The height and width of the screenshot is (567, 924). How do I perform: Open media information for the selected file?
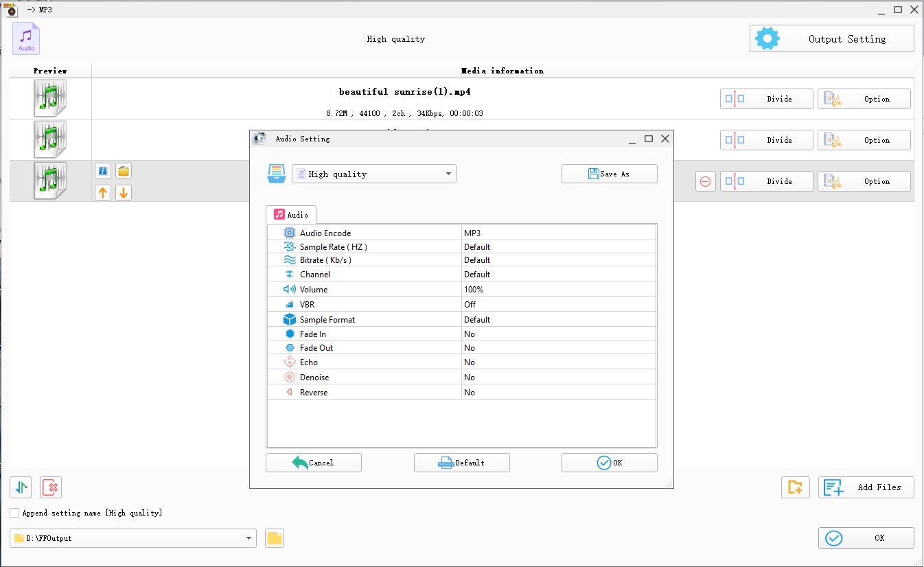103,170
